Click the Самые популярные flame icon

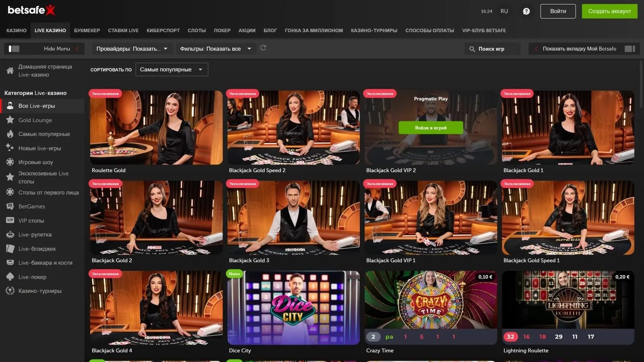tap(10, 134)
